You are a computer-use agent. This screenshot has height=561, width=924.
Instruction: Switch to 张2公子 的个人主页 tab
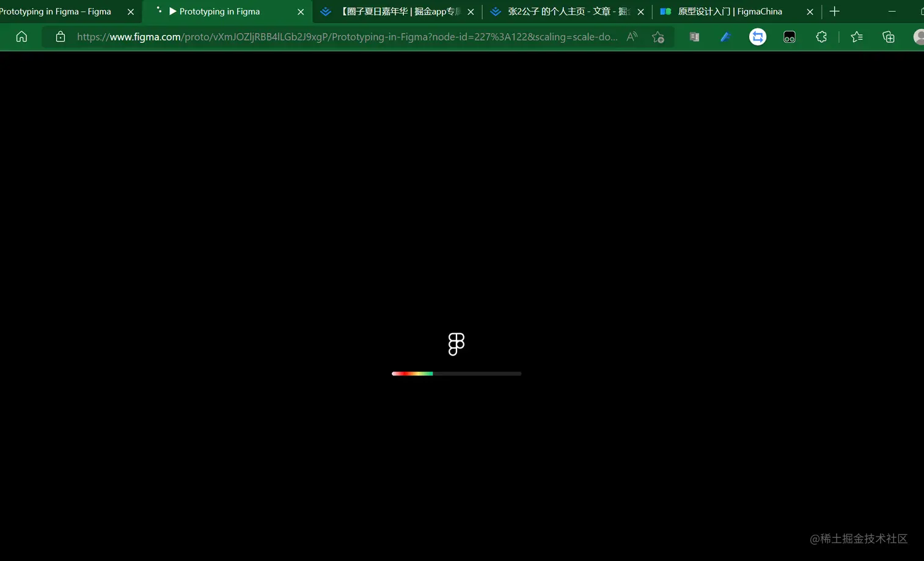tap(567, 12)
